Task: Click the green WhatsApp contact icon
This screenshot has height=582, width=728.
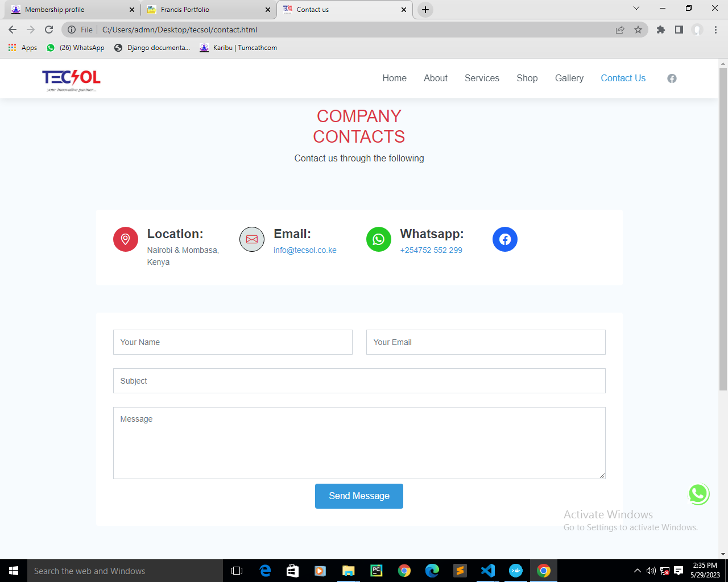Action: coord(378,239)
